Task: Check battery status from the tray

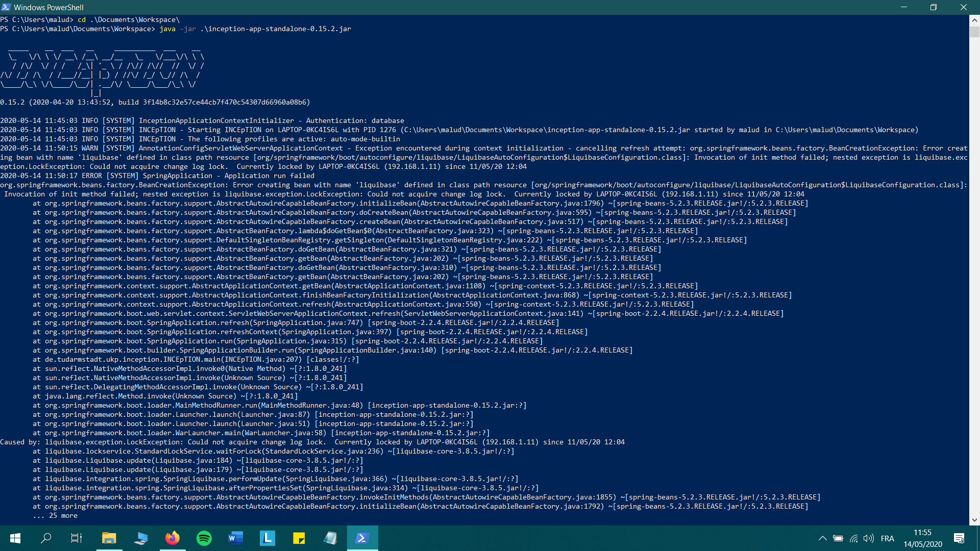Action: coord(839,538)
